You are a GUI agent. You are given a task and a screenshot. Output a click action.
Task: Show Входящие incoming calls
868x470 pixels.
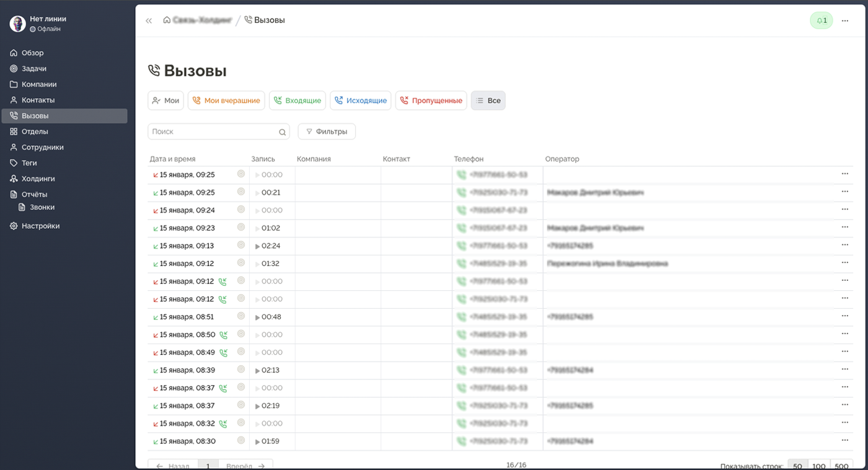tap(298, 100)
